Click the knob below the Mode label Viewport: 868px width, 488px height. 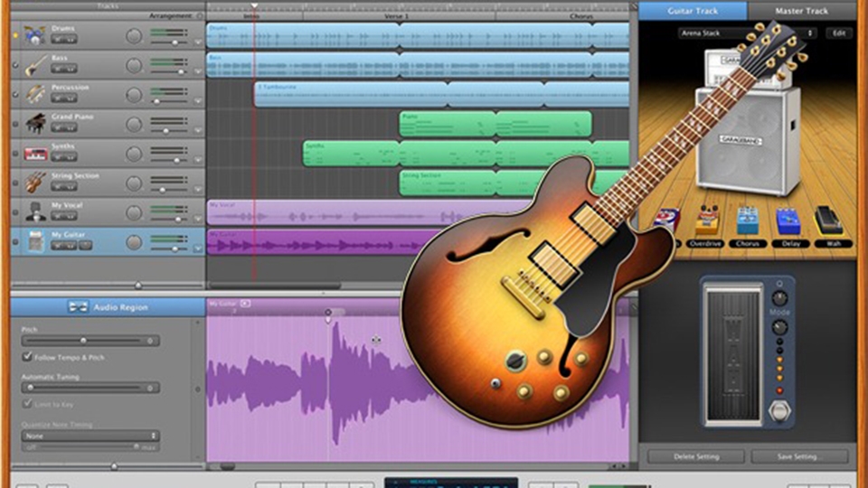(x=779, y=327)
